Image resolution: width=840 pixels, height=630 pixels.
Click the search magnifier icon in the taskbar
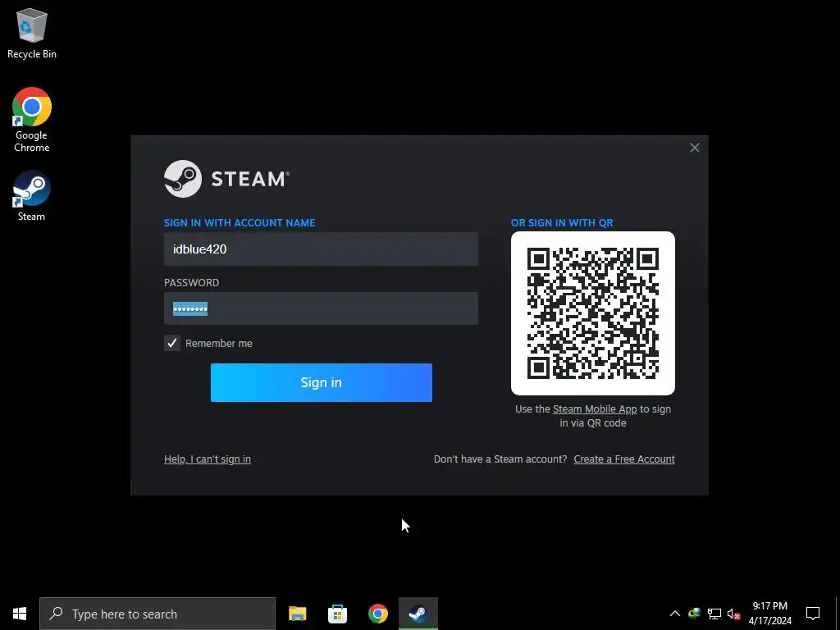[56, 614]
